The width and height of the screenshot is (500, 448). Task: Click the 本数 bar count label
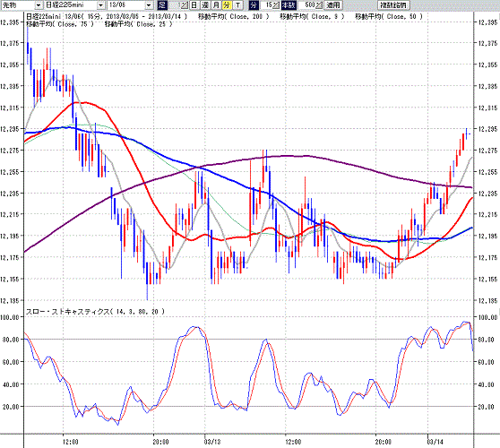289,5
